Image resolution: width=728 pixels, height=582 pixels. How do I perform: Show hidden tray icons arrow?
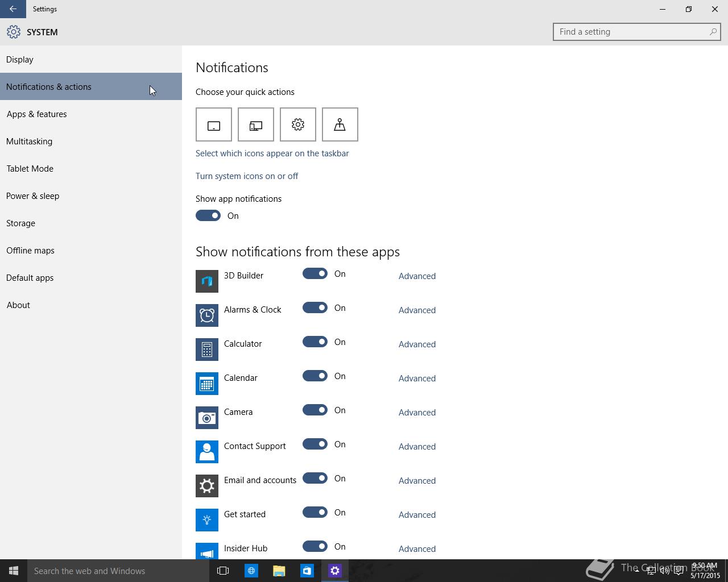[x=637, y=571]
